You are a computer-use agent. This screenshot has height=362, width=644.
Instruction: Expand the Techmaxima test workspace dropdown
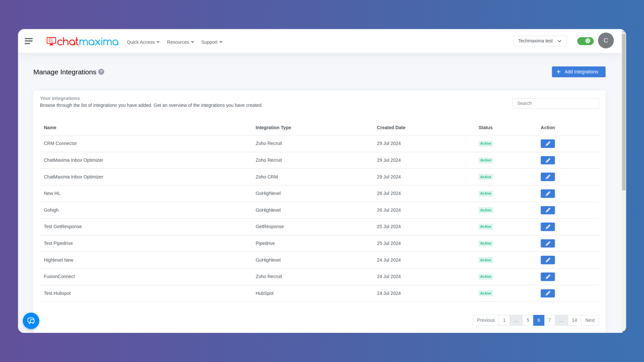coord(539,41)
